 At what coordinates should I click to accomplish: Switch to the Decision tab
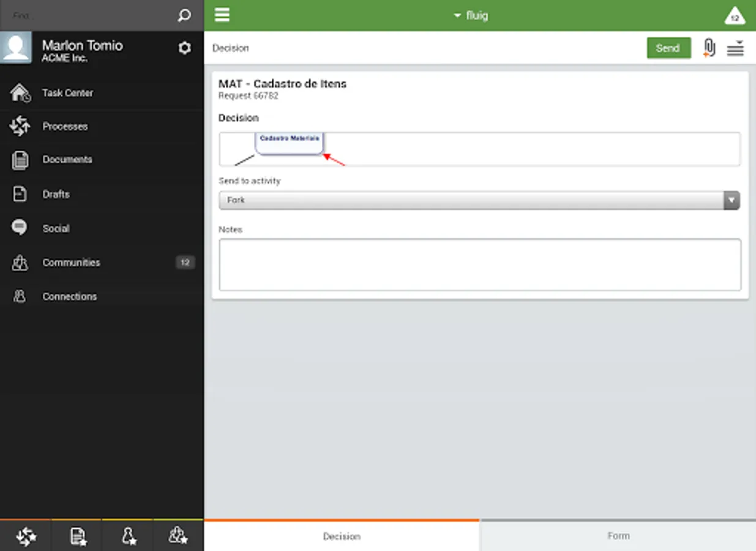click(x=342, y=536)
